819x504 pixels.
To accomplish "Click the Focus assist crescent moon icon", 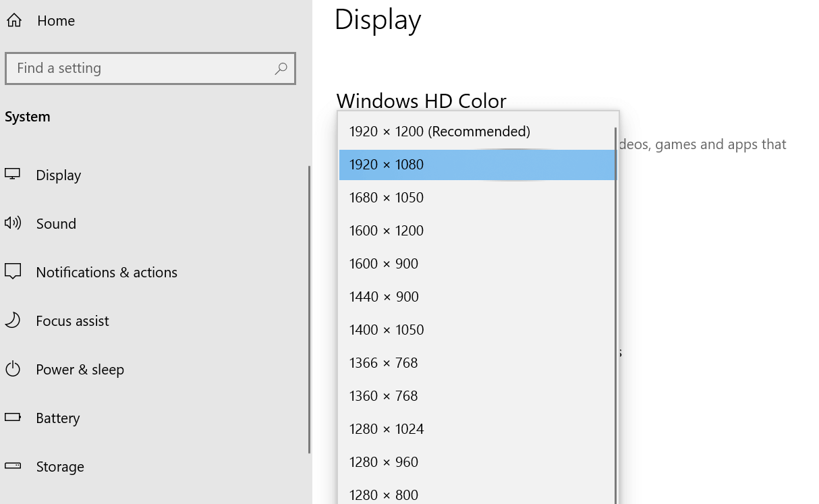I will pos(13,320).
